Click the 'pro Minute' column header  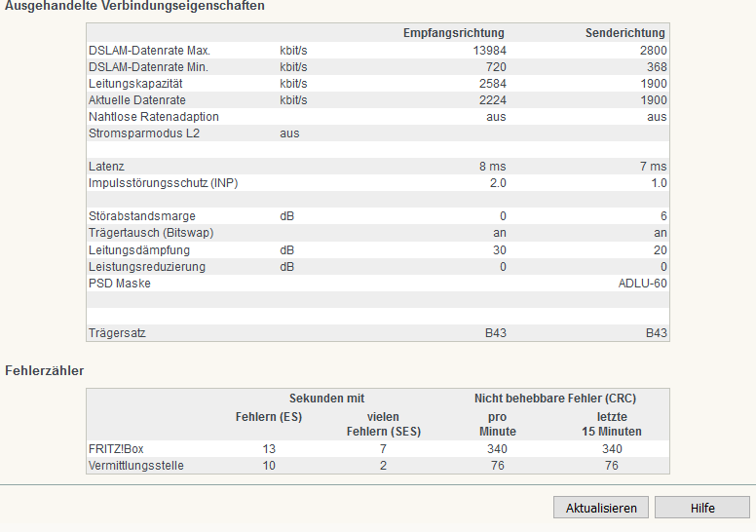[x=497, y=424]
